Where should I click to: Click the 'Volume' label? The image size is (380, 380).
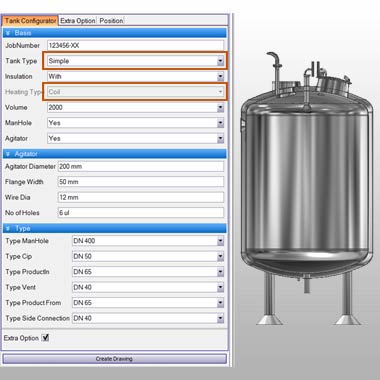tap(16, 107)
